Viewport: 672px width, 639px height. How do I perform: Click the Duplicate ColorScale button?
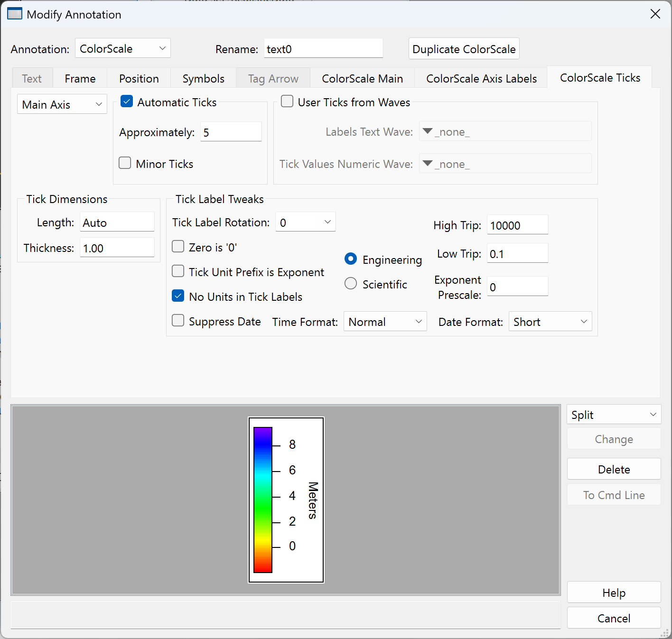tap(464, 49)
